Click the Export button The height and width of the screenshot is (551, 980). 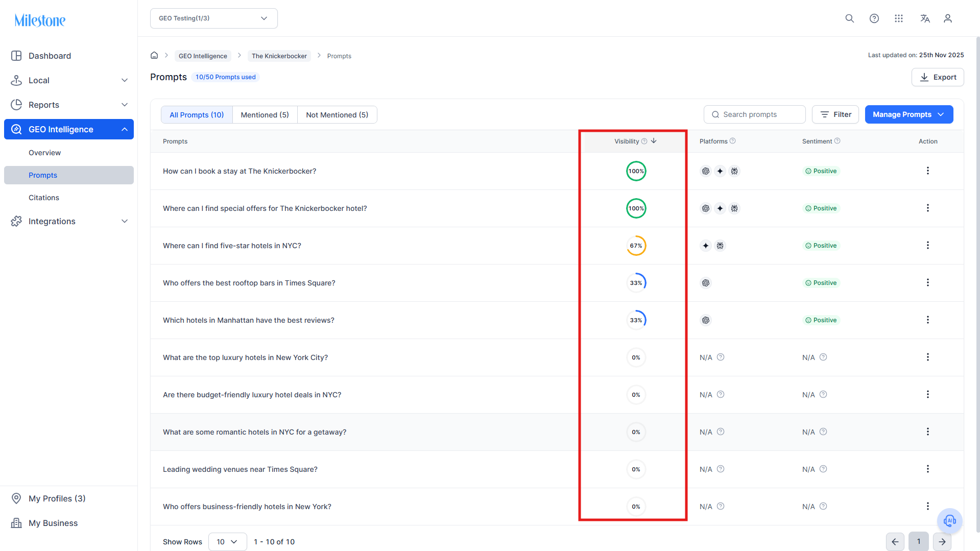[x=938, y=77]
